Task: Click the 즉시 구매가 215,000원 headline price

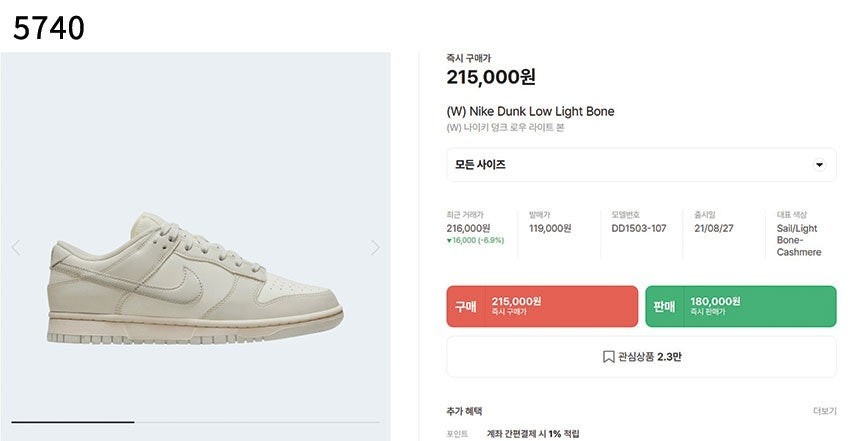Action: click(x=492, y=78)
